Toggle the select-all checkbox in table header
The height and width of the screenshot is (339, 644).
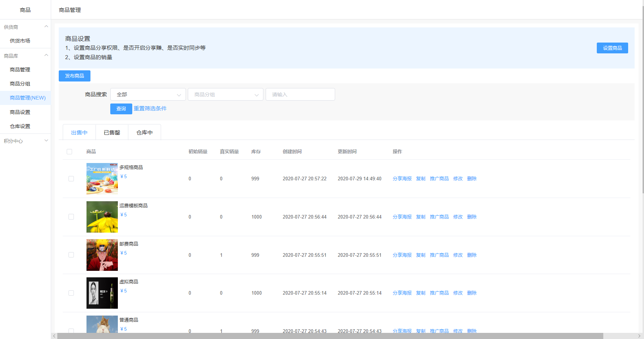pyautogui.click(x=70, y=152)
